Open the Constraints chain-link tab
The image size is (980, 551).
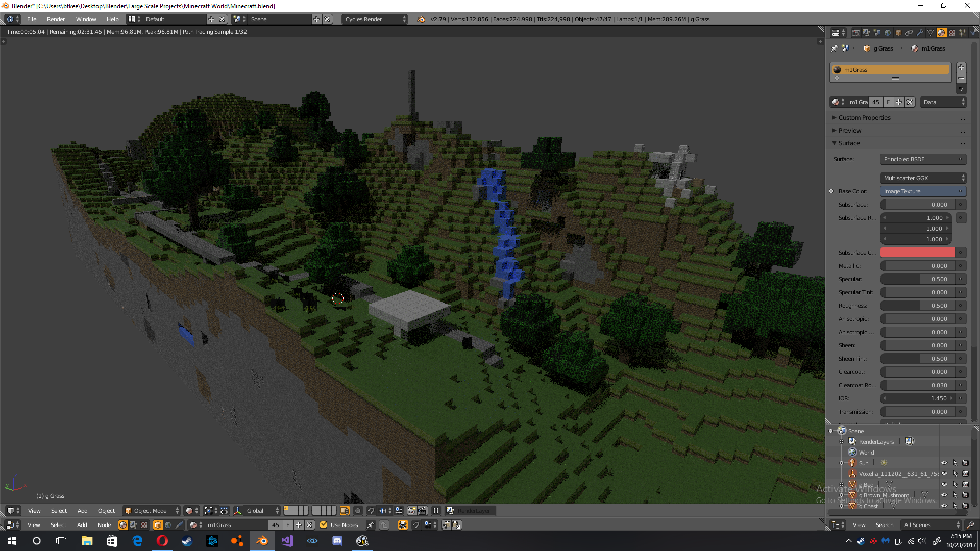point(909,33)
